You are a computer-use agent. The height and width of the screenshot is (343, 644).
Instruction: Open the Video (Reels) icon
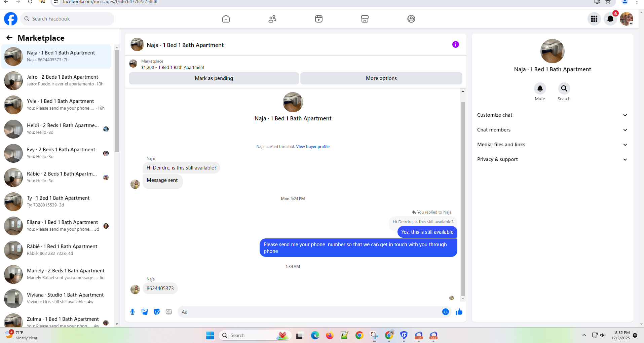coord(319,19)
